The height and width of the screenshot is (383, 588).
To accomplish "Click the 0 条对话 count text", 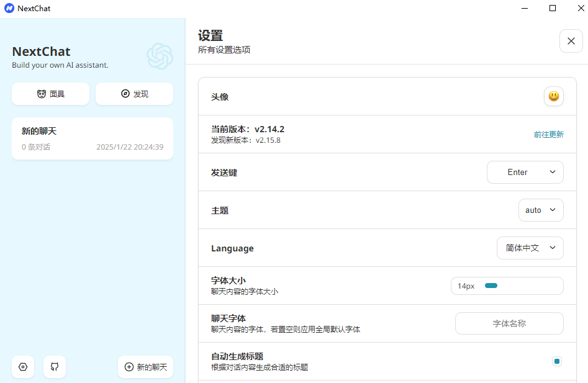I will (x=36, y=147).
